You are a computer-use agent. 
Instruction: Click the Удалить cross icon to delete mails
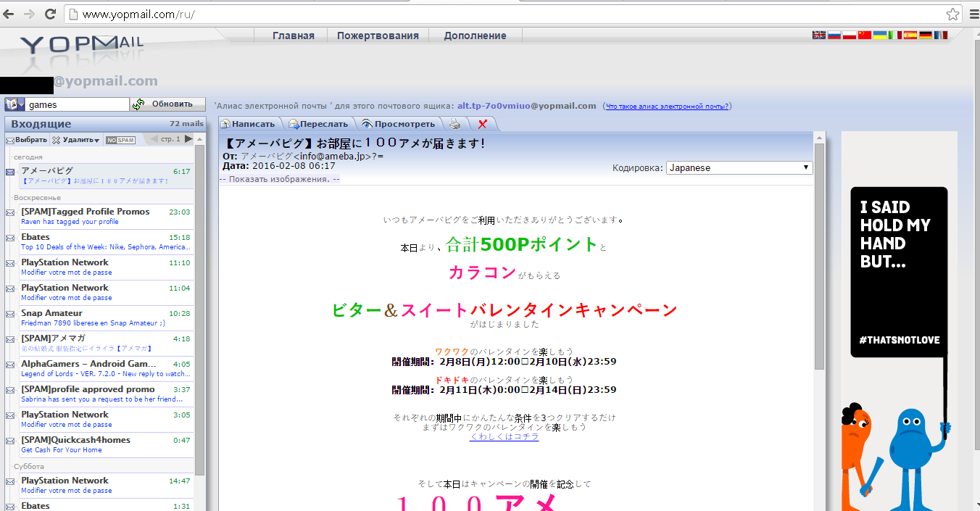click(x=57, y=139)
